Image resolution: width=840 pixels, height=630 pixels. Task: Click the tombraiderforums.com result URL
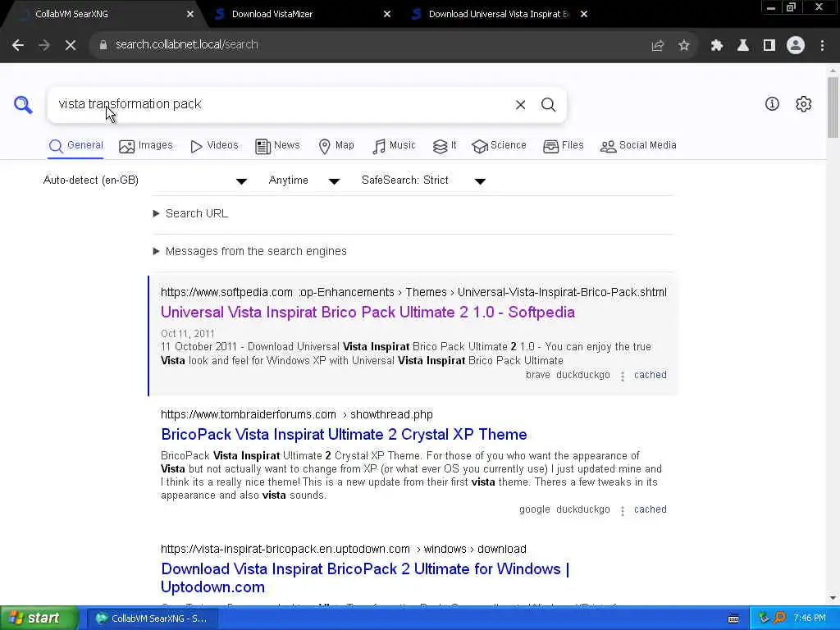[297, 414]
